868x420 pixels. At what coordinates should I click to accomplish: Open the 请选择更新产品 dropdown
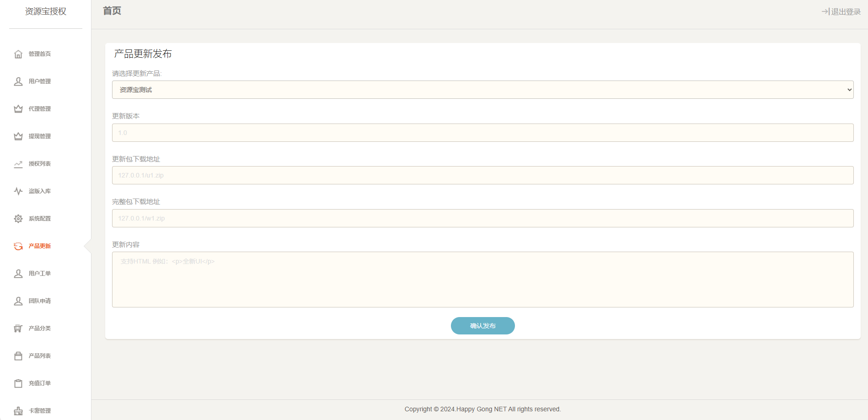tap(482, 90)
